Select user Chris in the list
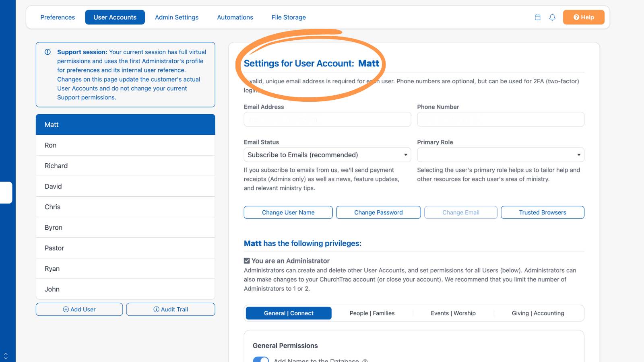Image resolution: width=644 pixels, height=362 pixels. click(x=126, y=207)
